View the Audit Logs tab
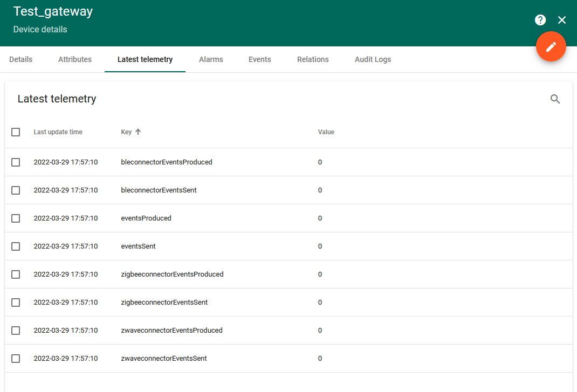Viewport: 577px width, 392px height. click(x=373, y=59)
